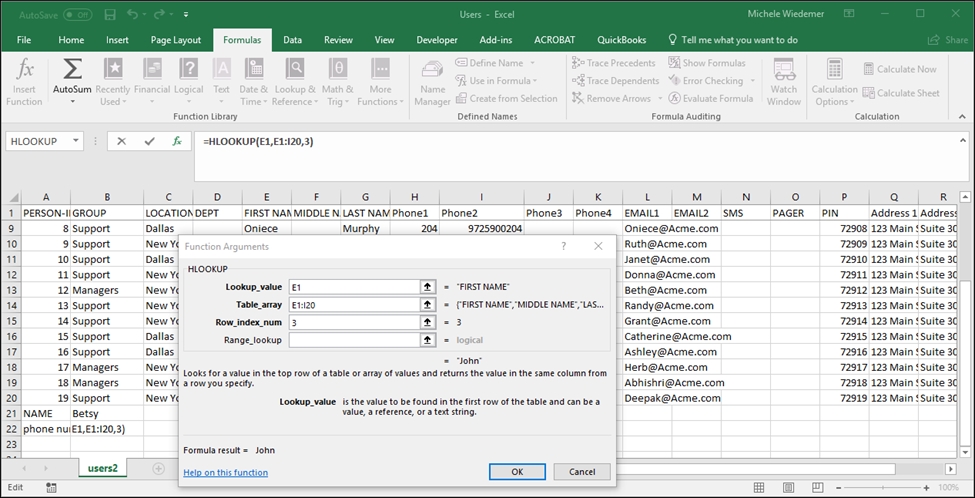This screenshot has height=498, width=975.
Task: Switch to the Data tab
Action: coord(292,40)
